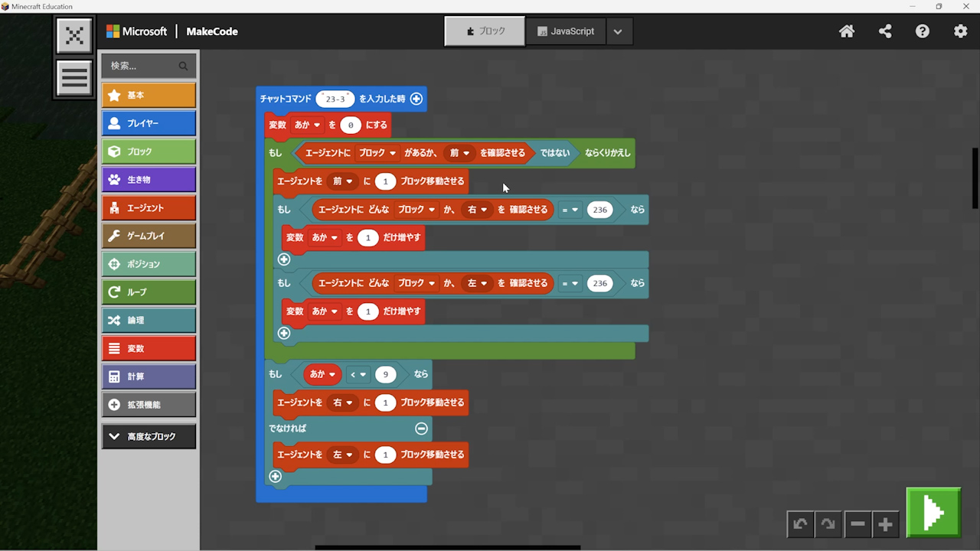
Task: Switch to the ブロック editor tab
Action: click(x=485, y=31)
